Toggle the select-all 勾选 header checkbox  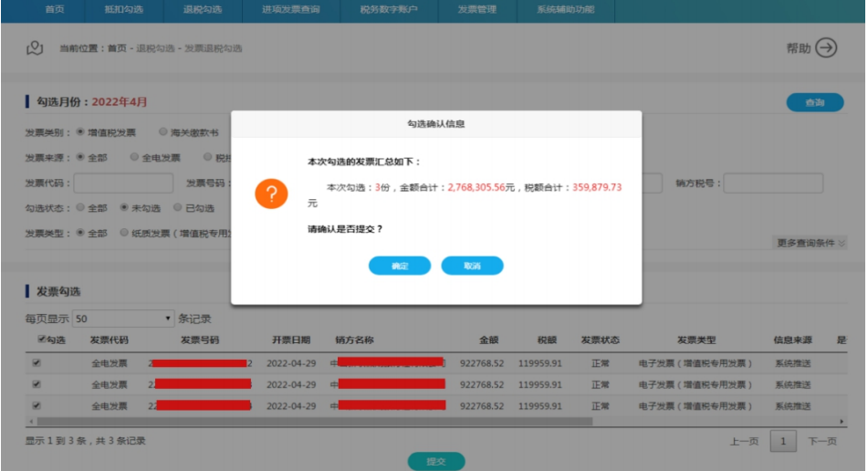point(41,340)
